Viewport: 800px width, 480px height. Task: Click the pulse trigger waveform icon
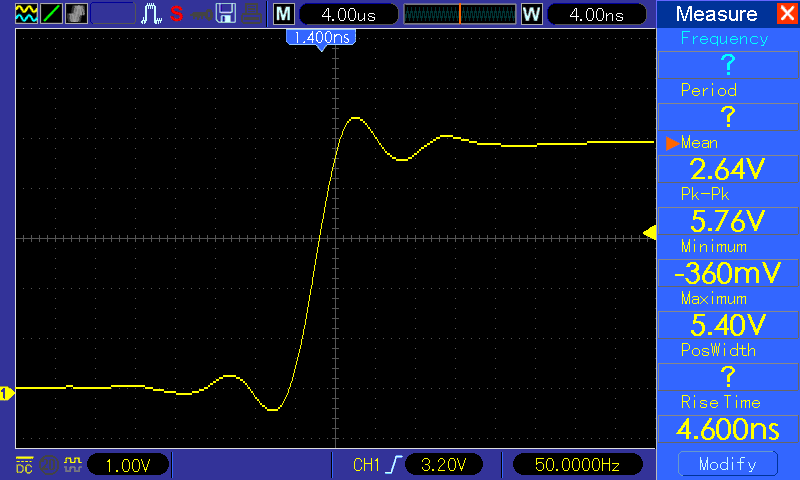152,14
